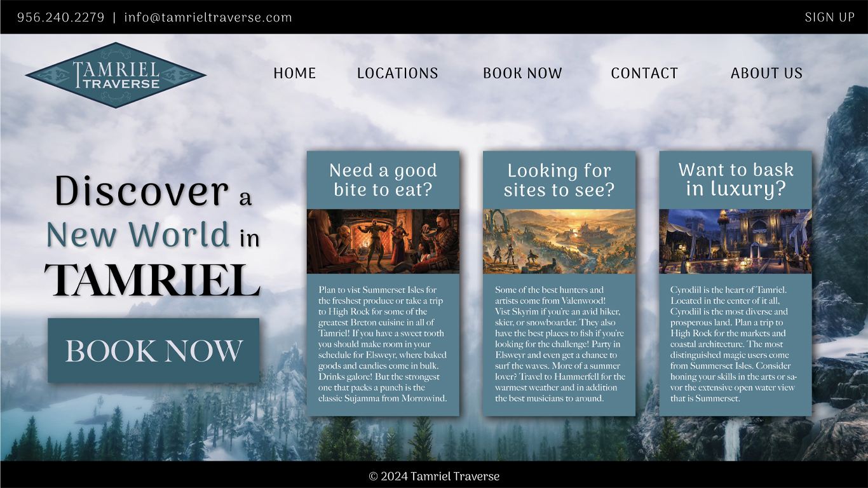Click the tavern fireplace image in the food card

[x=383, y=241]
